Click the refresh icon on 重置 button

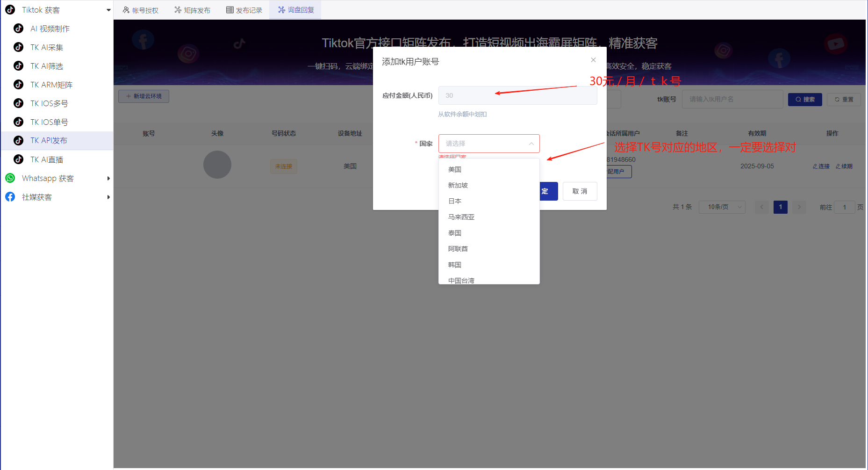[x=836, y=99]
